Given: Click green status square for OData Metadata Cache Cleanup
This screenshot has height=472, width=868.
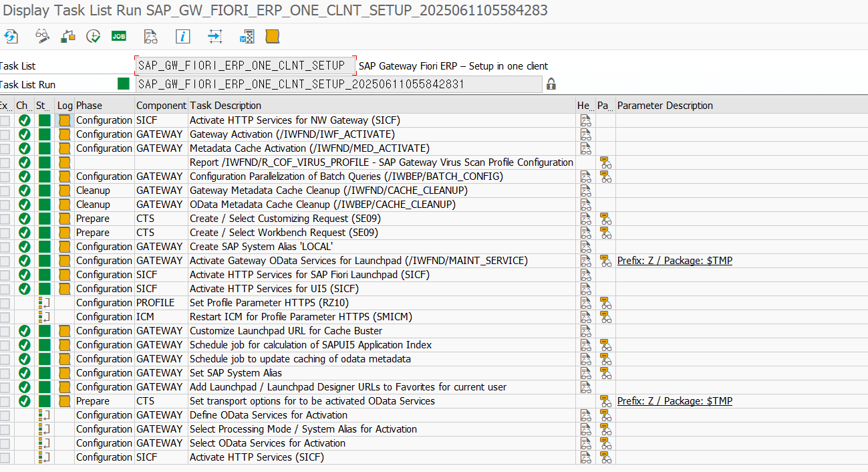Looking at the screenshot, I should [x=45, y=205].
